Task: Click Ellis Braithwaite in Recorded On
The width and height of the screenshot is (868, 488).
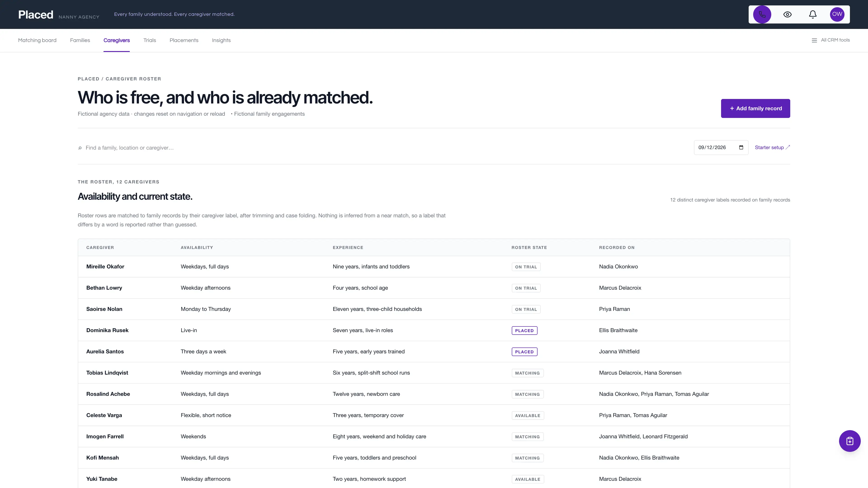Action: coord(618,330)
